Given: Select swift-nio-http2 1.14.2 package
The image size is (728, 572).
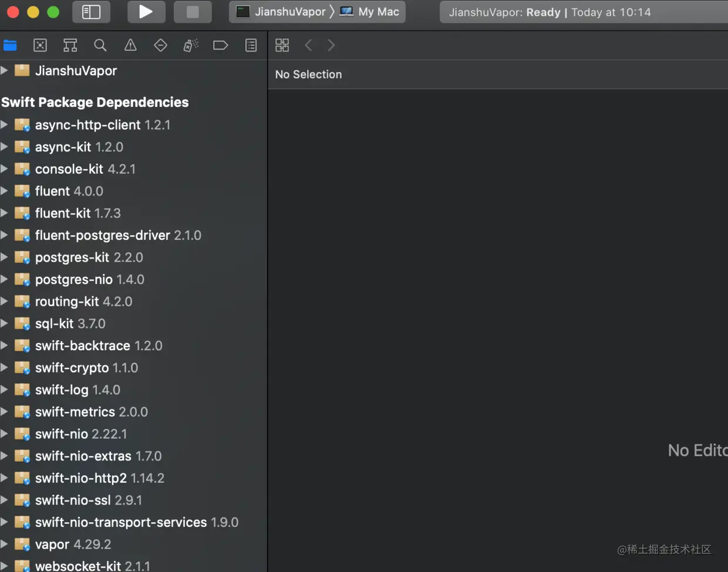Looking at the screenshot, I should (134, 478).
